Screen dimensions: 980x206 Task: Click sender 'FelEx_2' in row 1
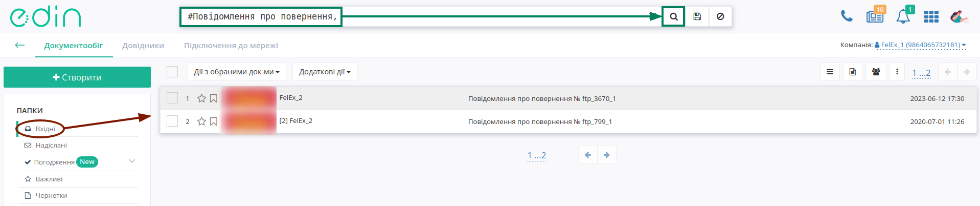291,97
